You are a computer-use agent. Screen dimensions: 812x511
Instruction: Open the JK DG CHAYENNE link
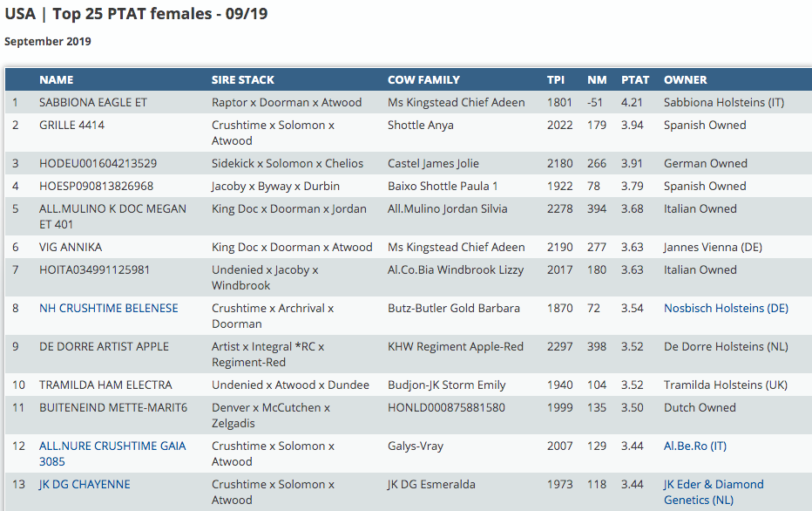point(84,484)
